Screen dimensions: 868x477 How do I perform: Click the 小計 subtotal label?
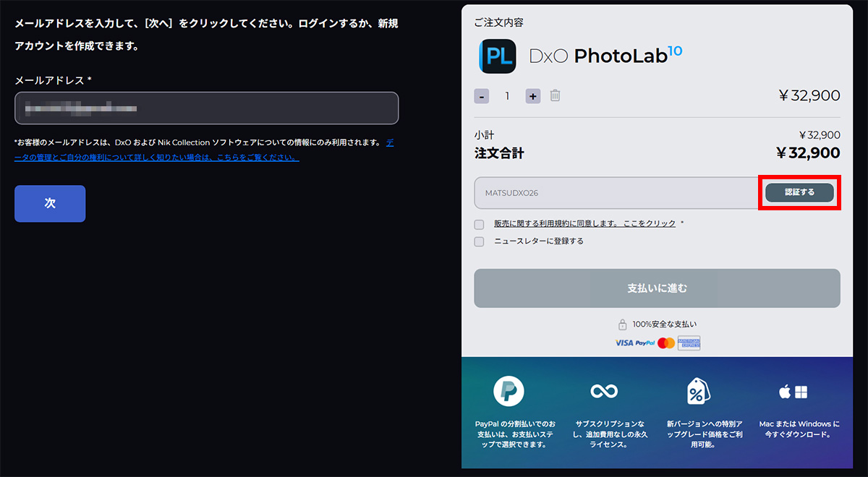point(484,135)
